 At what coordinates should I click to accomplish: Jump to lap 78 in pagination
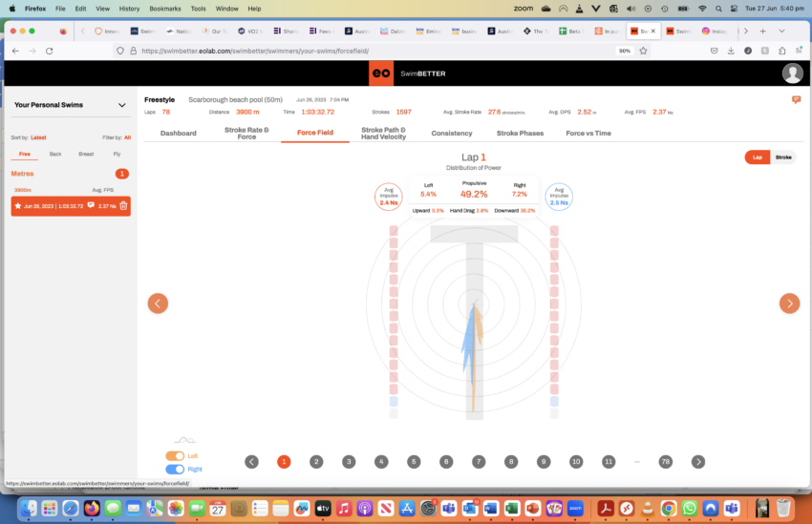click(665, 462)
